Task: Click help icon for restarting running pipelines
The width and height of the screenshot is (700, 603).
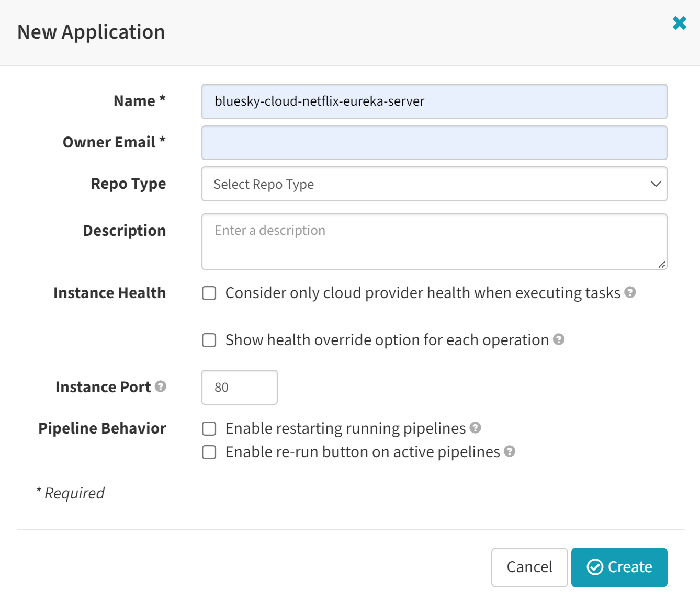Action: pos(475,428)
